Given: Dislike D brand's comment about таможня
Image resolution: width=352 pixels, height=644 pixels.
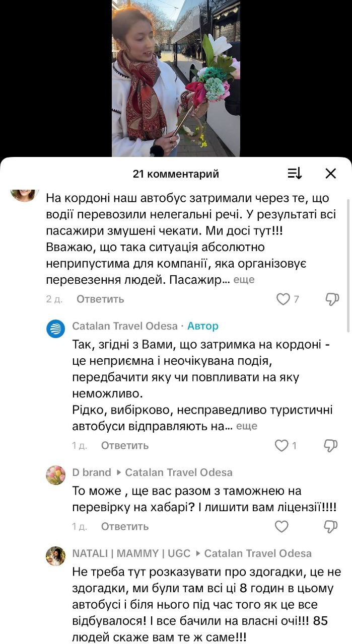Looking at the screenshot, I should point(330,526).
